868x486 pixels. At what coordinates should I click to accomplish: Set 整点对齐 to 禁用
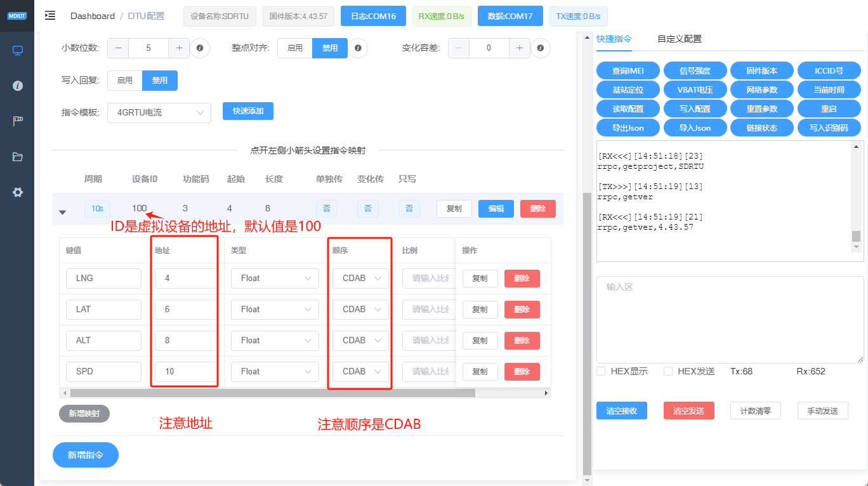(x=330, y=48)
